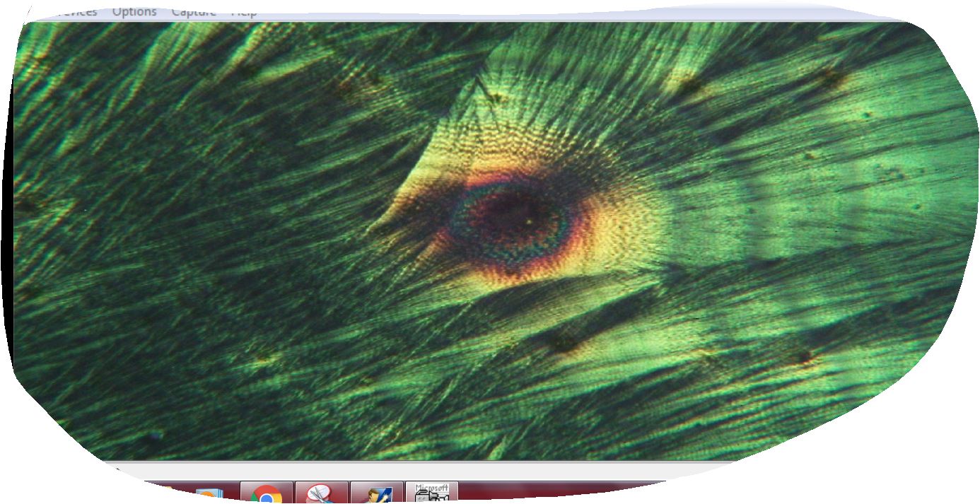
Task: Launch Google Chrome from the taskbar
Action: [x=267, y=494]
